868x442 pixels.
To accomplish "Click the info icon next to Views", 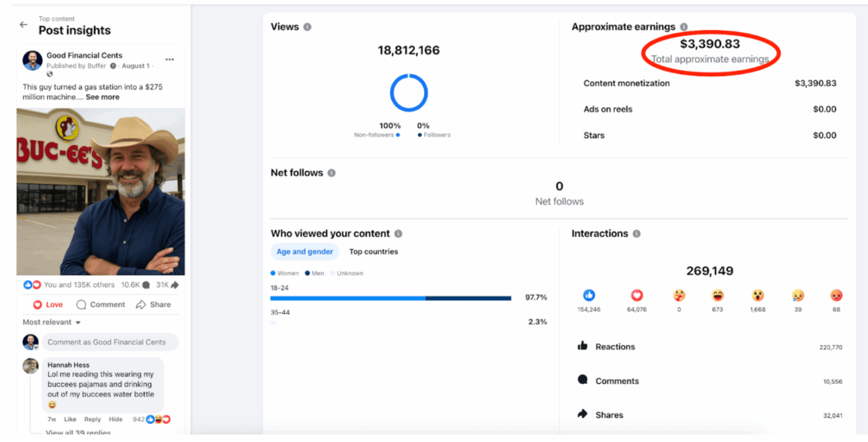I will pyautogui.click(x=307, y=27).
